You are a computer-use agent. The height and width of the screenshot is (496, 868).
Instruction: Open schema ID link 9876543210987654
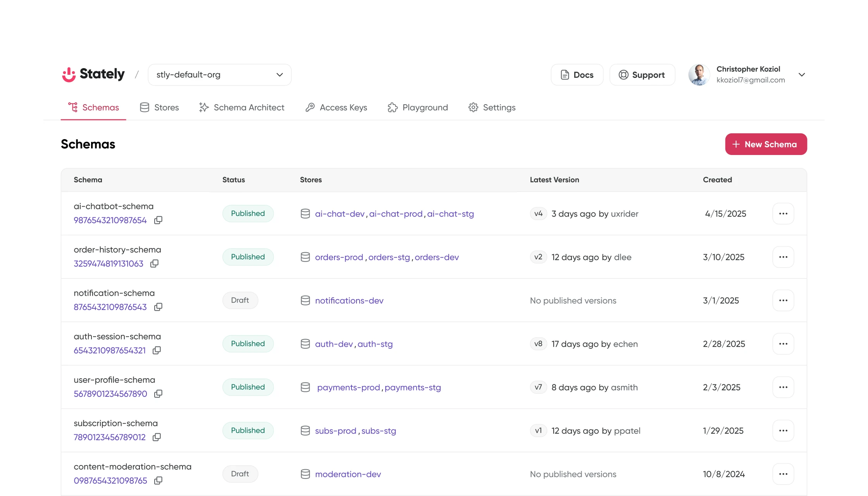click(110, 220)
